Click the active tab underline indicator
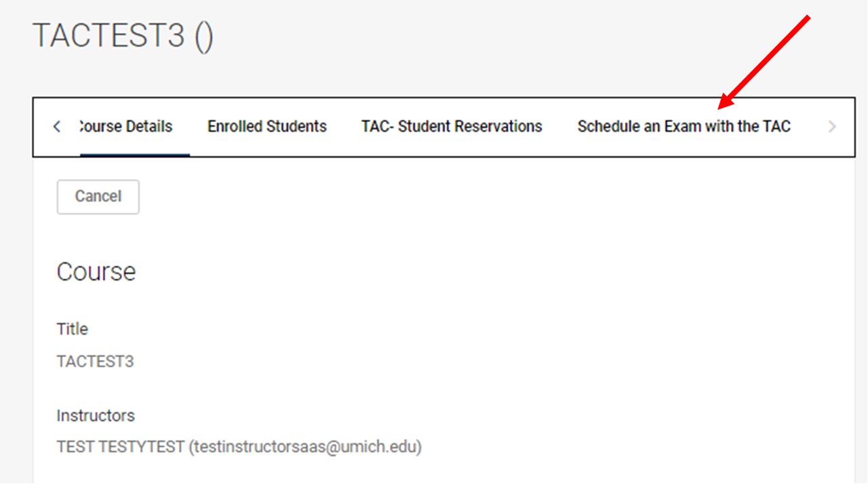868x488 pixels. click(x=134, y=154)
